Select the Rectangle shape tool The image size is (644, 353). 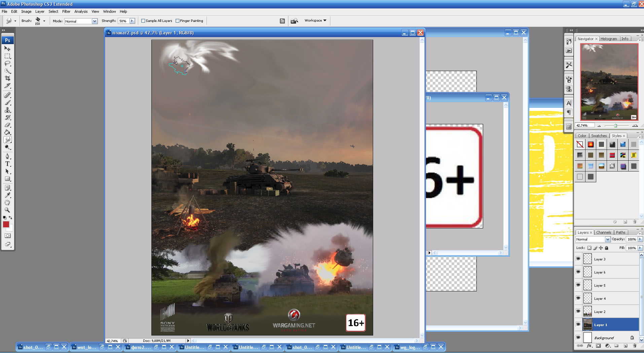[x=7, y=179]
